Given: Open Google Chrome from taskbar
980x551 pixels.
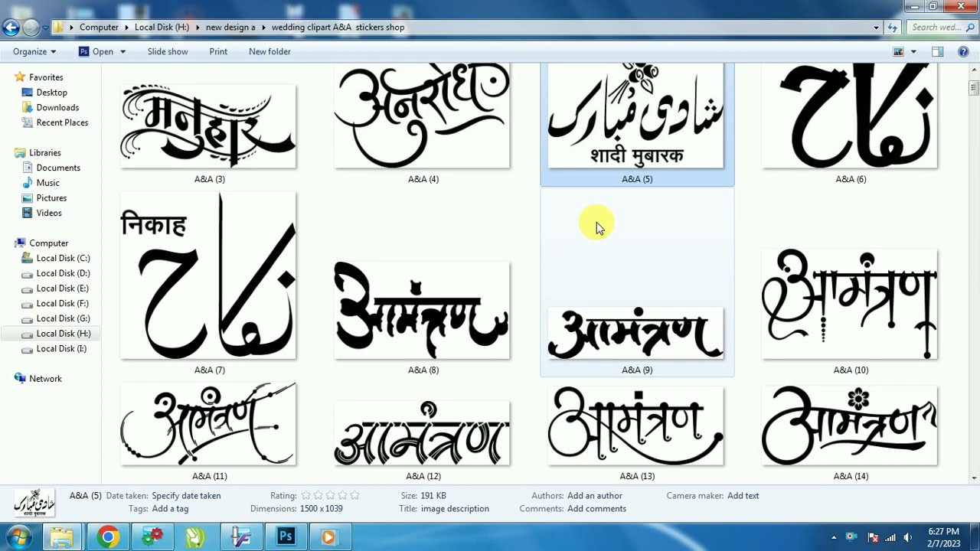Looking at the screenshot, I should pyautogui.click(x=109, y=537).
